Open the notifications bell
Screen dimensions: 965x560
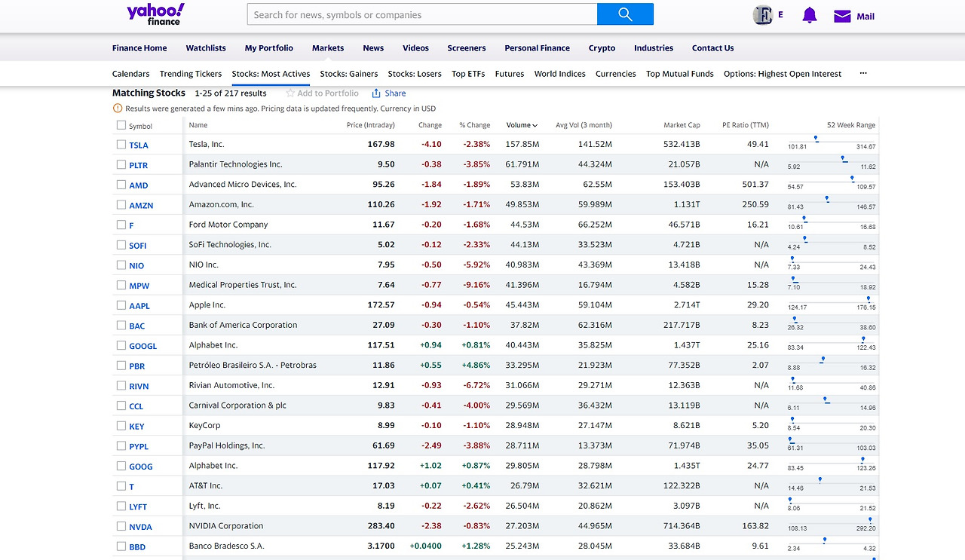point(809,14)
